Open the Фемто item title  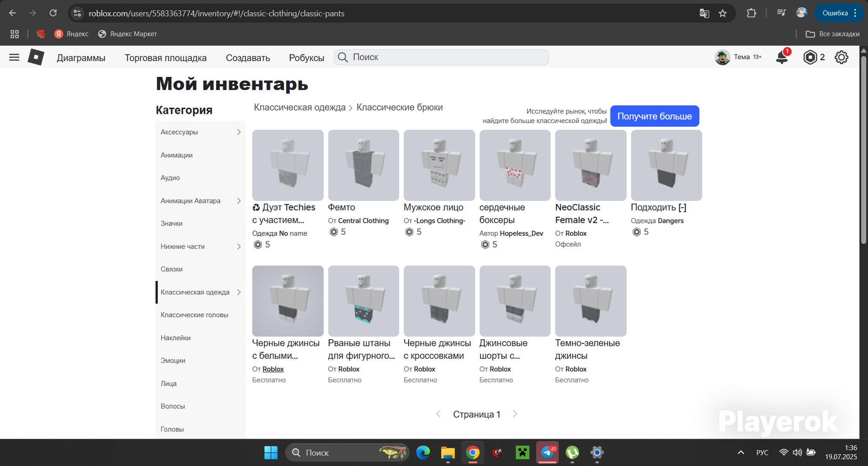tap(341, 207)
